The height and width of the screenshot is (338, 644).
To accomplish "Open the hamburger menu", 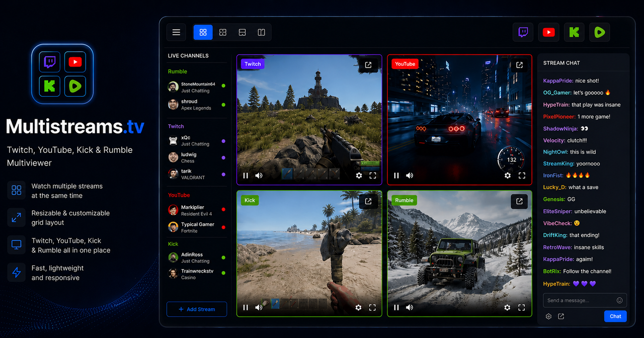I will pyautogui.click(x=176, y=32).
